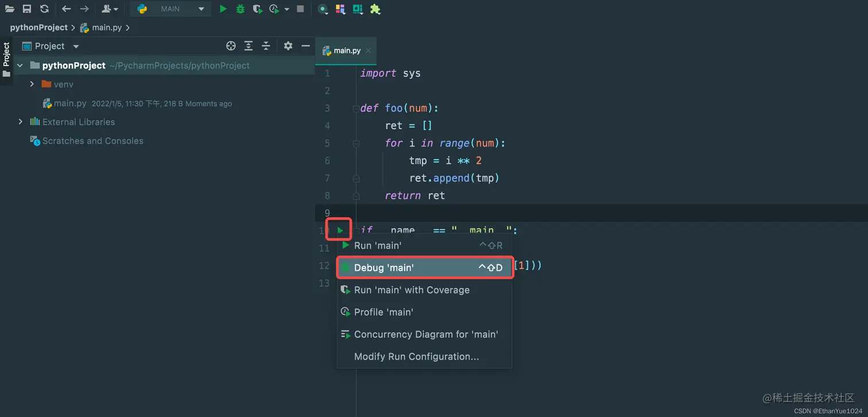Screen dimensions: 868x417
Task: Navigate forward with the right arrow icon
Action: click(84, 9)
